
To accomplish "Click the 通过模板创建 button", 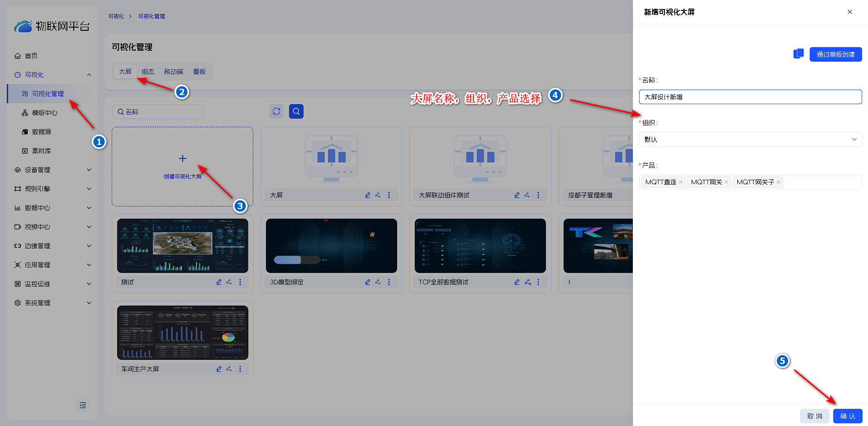I will click(x=835, y=54).
